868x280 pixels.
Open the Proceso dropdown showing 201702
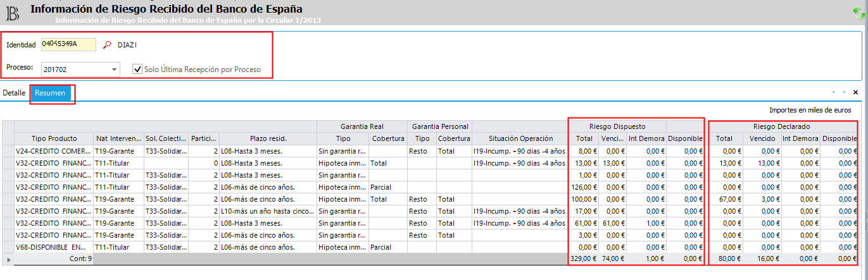(x=80, y=69)
